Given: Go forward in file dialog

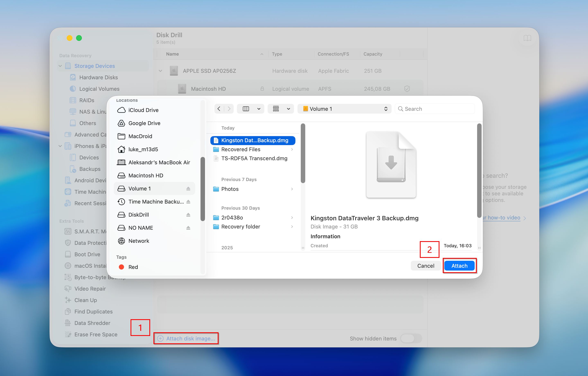Looking at the screenshot, I should [x=229, y=109].
